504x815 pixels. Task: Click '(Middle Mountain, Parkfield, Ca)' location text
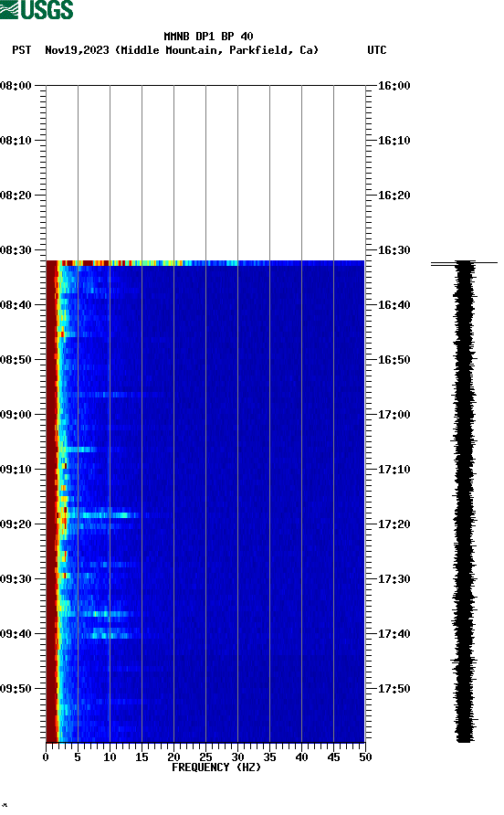coord(216,50)
